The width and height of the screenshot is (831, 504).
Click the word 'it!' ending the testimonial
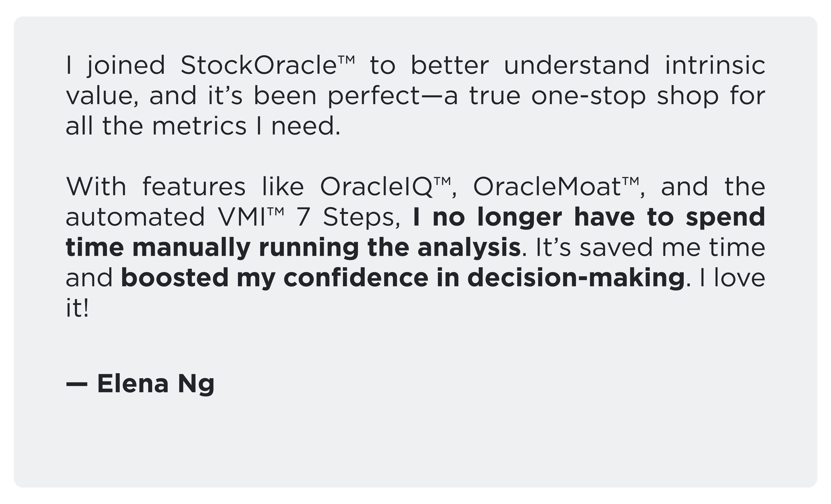(x=77, y=308)
